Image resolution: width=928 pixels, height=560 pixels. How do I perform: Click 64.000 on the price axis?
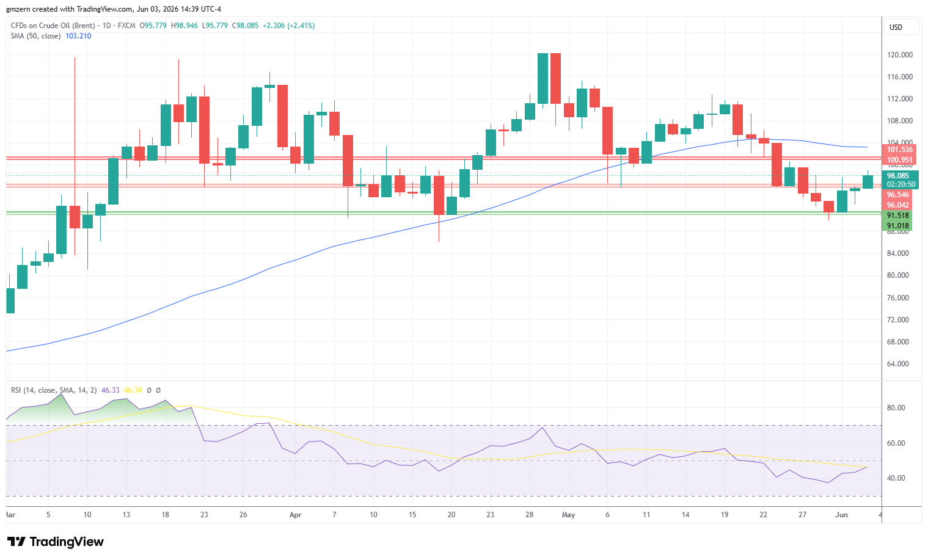[898, 364]
